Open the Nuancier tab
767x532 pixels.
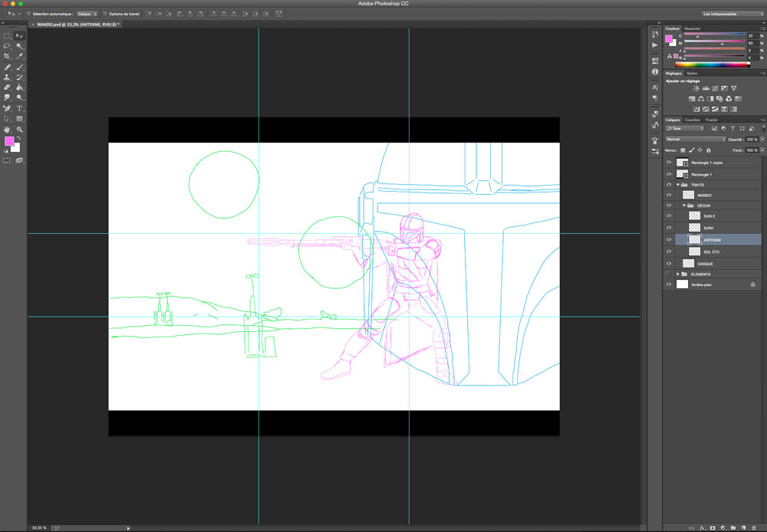[693, 28]
